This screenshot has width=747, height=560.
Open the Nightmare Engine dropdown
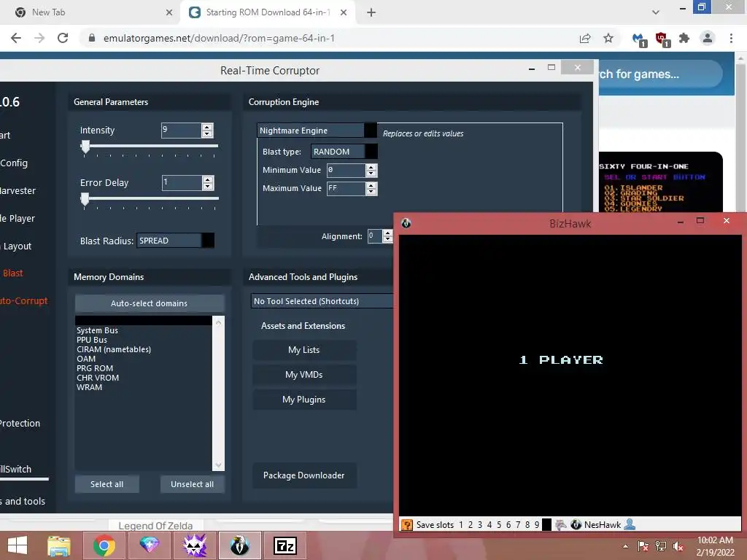[317, 130]
